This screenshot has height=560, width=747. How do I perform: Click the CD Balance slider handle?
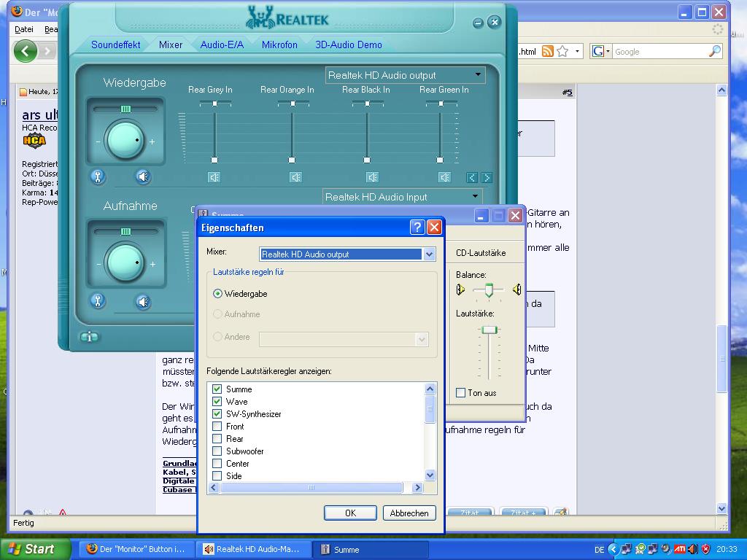[489, 290]
